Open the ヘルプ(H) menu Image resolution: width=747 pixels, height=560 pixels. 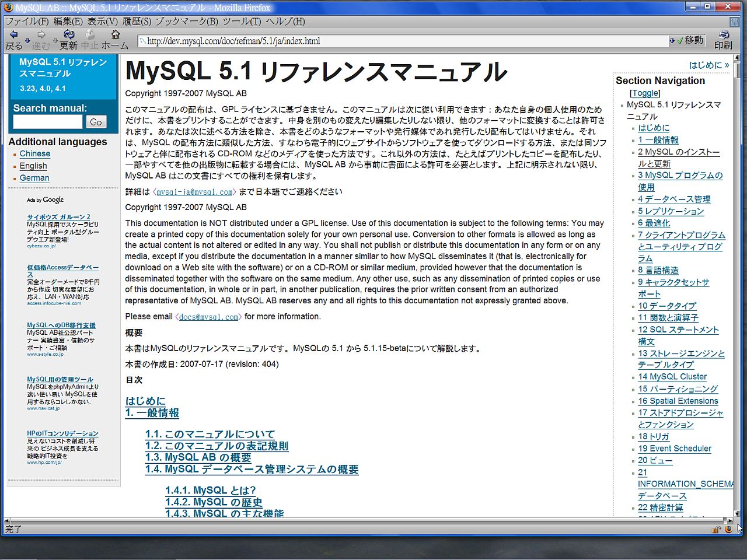pos(285,22)
